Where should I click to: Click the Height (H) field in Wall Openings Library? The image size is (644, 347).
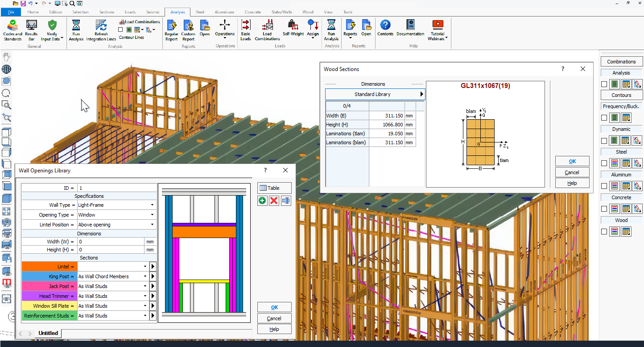click(111, 250)
